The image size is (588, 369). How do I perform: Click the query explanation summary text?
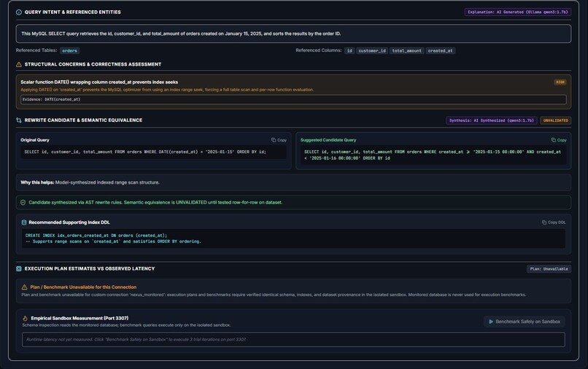[x=181, y=34]
